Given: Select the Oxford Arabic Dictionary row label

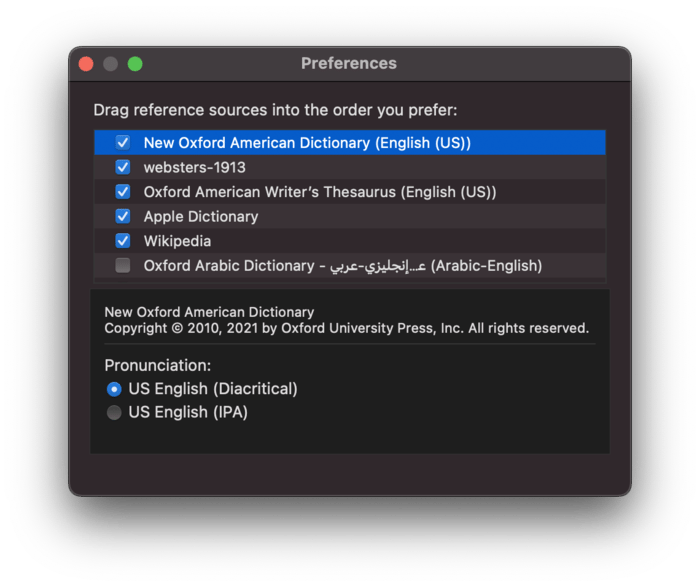Looking at the screenshot, I should point(342,265).
